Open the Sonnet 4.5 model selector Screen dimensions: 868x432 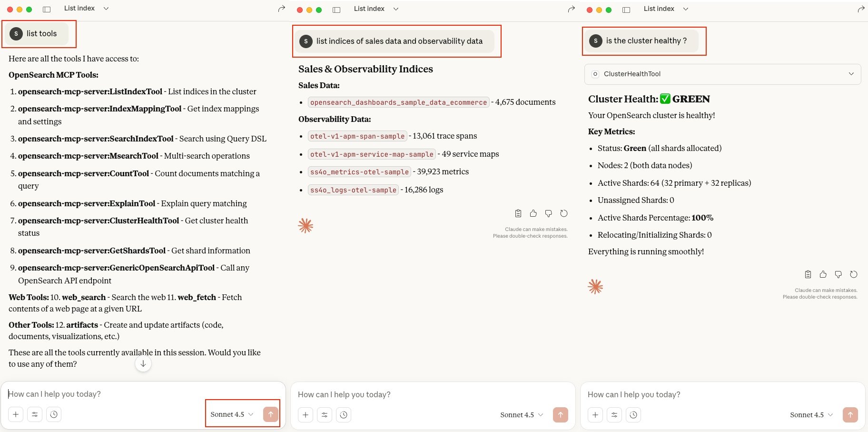click(231, 414)
